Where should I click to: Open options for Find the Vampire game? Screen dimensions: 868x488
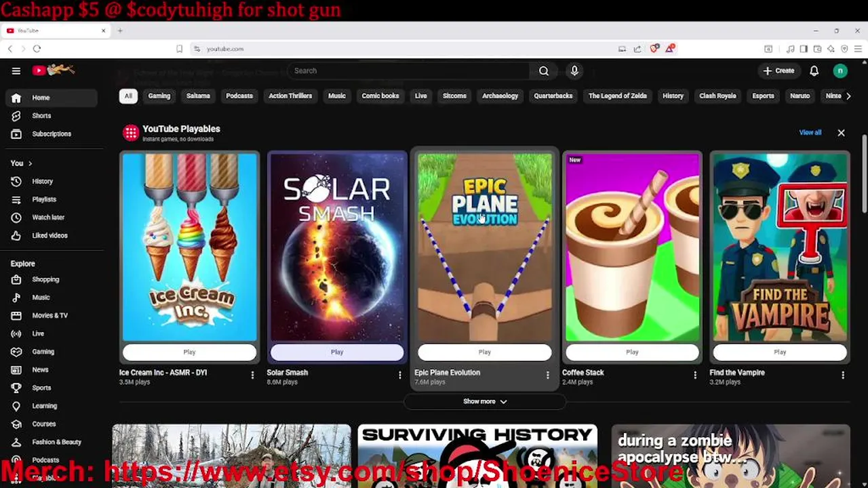click(x=843, y=375)
